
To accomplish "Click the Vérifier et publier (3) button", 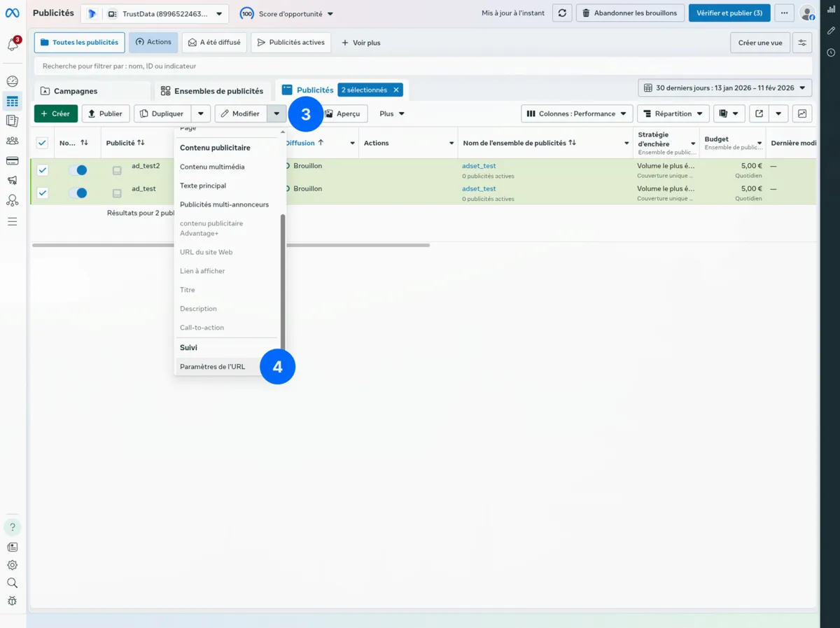I will tap(729, 13).
